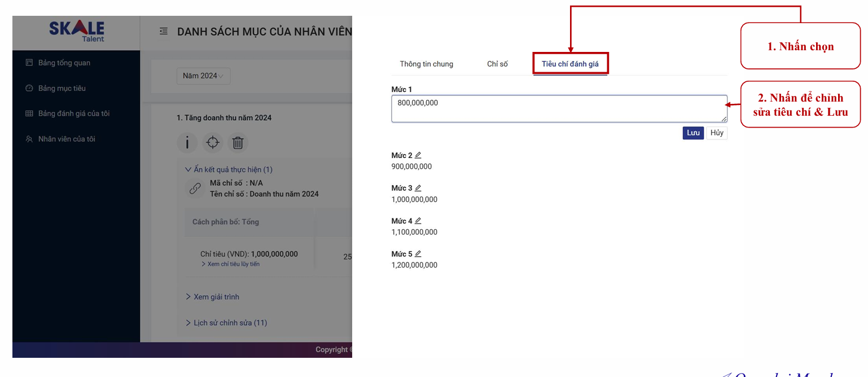Expand Lịch sử chỉnh sửa (11) history
This screenshot has width=868, height=377.
click(226, 323)
